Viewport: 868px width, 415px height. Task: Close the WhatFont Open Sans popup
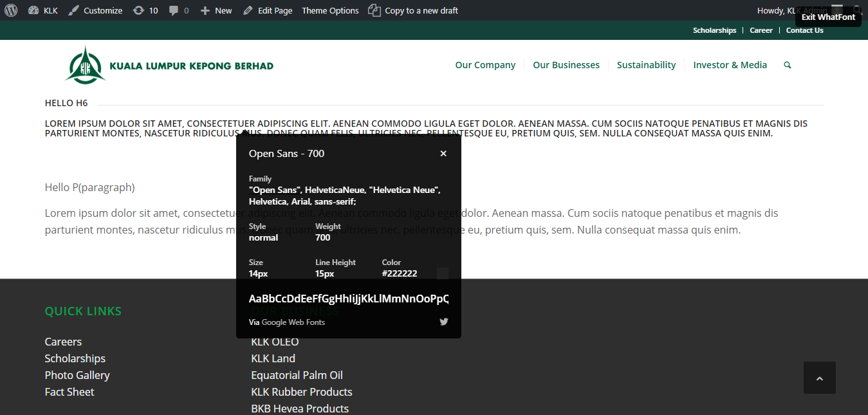point(443,153)
